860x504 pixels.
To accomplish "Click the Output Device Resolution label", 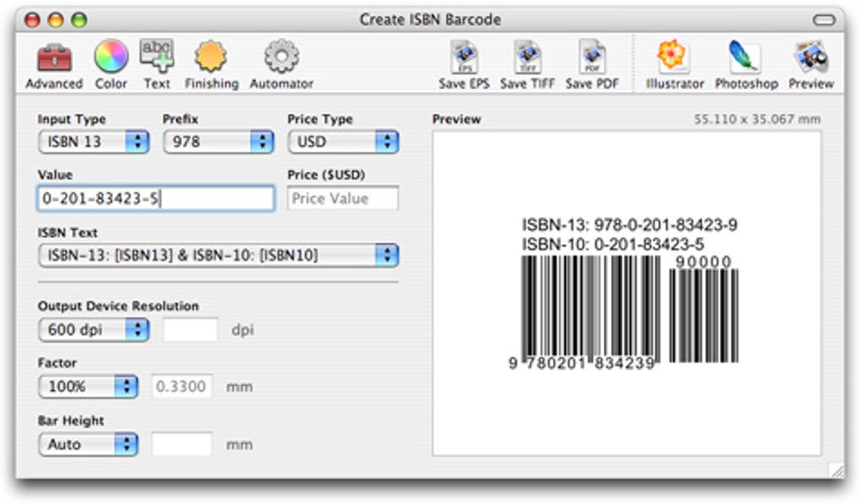I will (118, 306).
